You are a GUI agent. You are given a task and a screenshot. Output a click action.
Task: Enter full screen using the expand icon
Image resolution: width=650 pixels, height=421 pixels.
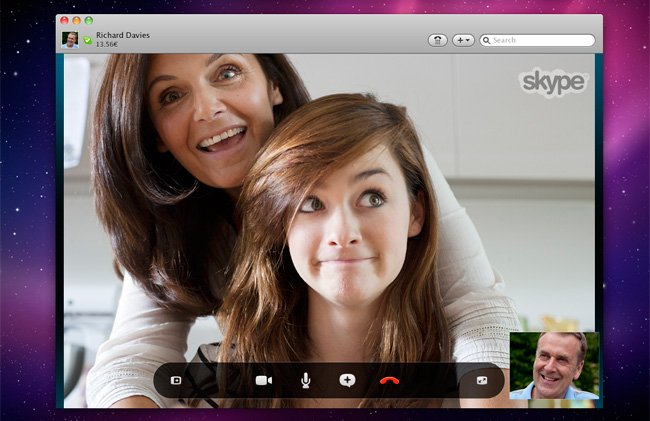click(x=481, y=380)
